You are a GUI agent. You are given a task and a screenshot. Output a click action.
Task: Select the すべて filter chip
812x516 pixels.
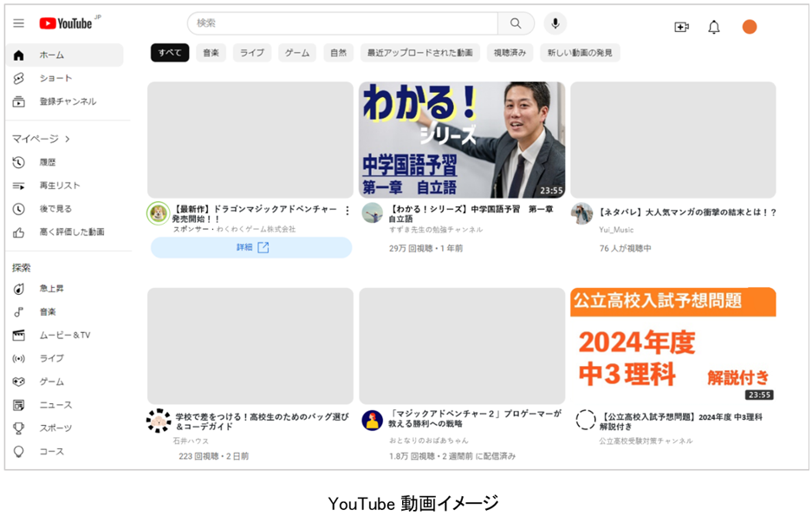[x=170, y=53]
